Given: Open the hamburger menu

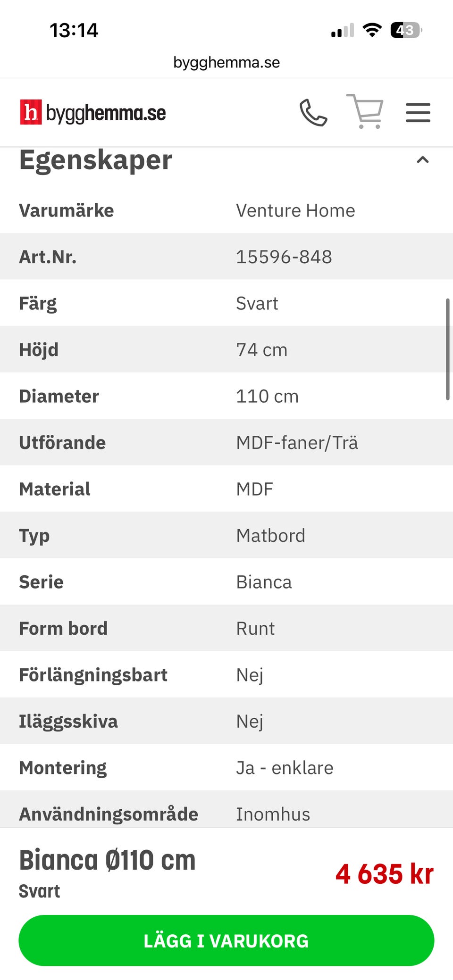Looking at the screenshot, I should 418,113.
